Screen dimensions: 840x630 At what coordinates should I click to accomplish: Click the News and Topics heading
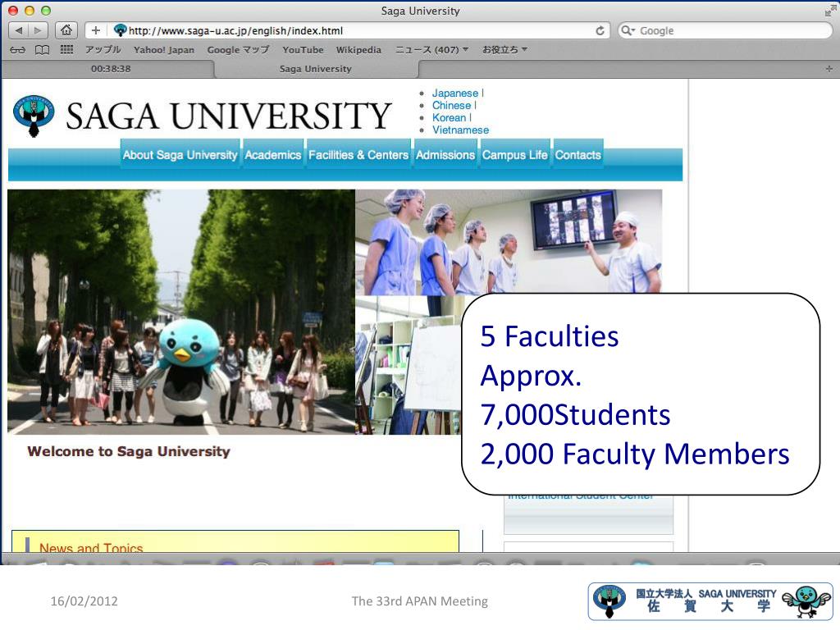[x=91, y=547]
